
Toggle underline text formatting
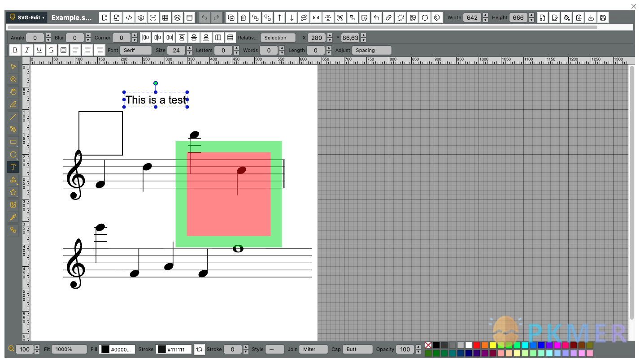[39, 50]
